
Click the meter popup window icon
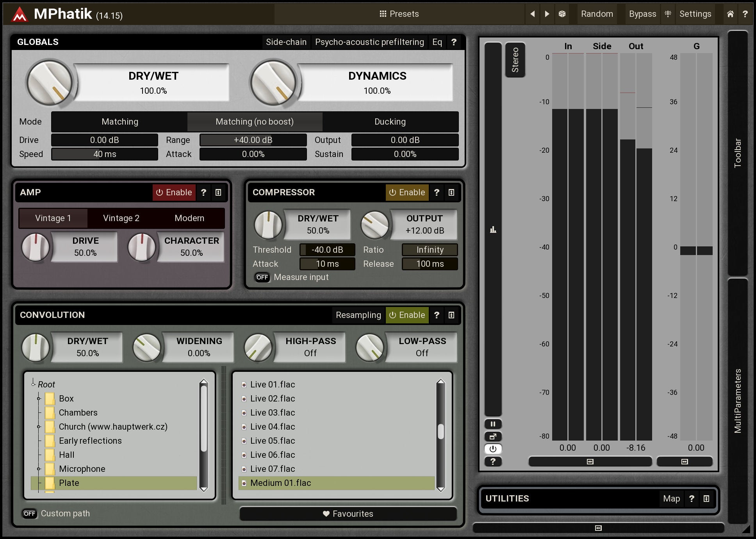[493, 436]
